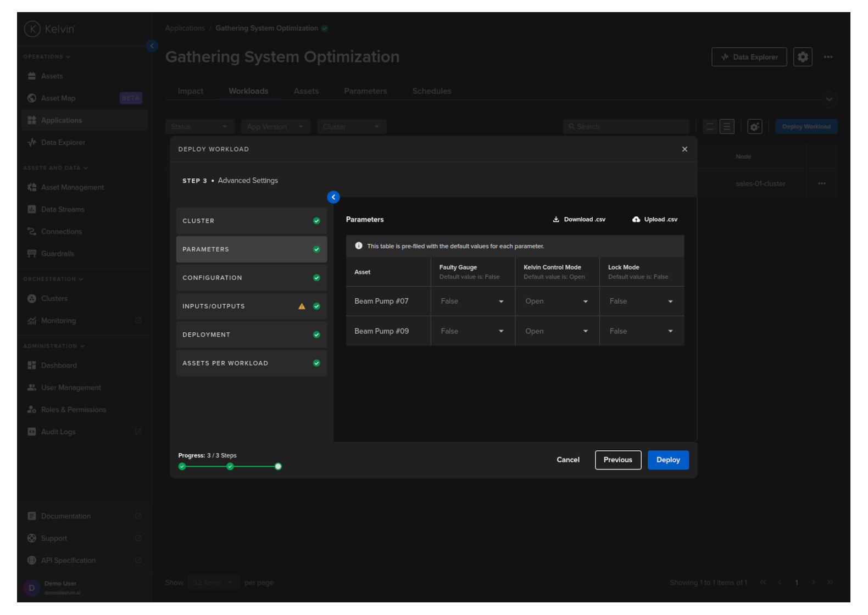Open the settings gear next to Data Explorer
The height and width of the screenshot is (615, 868).
tap(803, 57)
